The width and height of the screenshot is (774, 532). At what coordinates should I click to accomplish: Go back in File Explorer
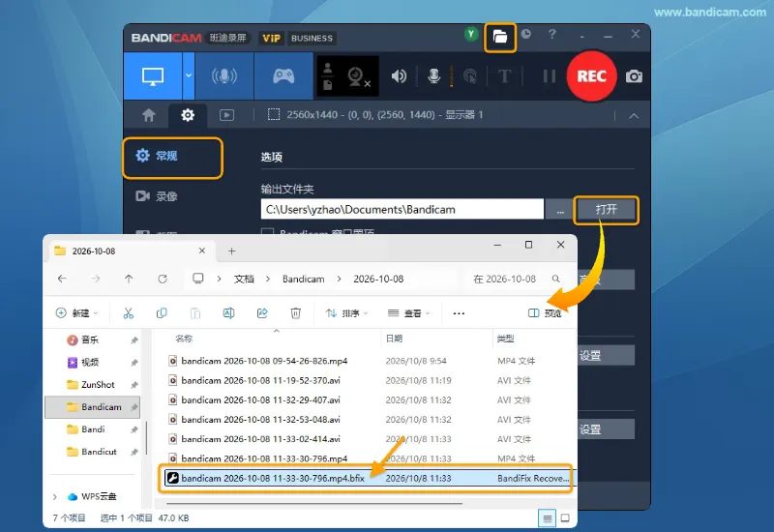pyautogui.click(x=62, y=279)
